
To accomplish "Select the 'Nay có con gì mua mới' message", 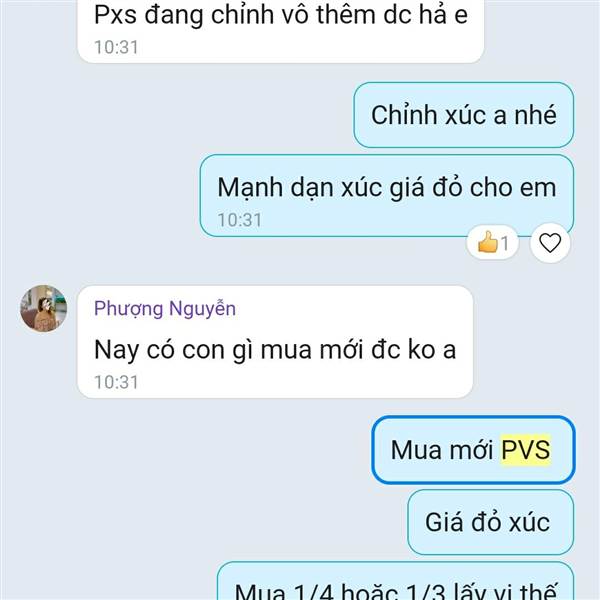I will tap(275, 342).
